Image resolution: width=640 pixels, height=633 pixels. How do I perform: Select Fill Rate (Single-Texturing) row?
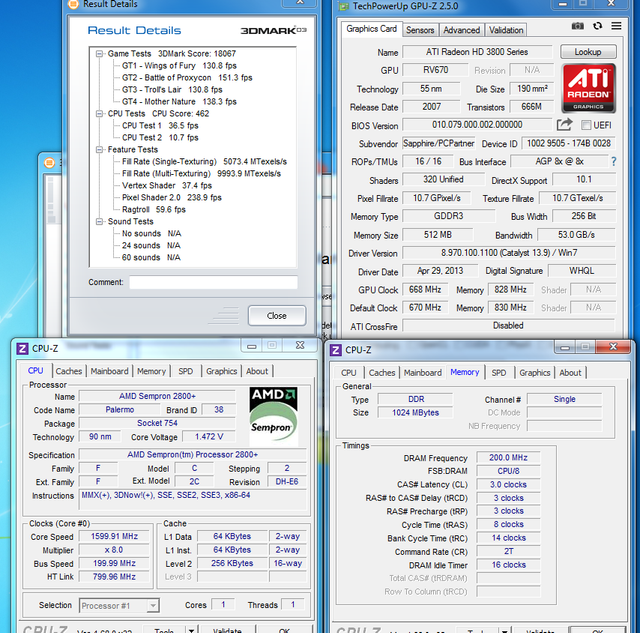[x=204, y=162]
